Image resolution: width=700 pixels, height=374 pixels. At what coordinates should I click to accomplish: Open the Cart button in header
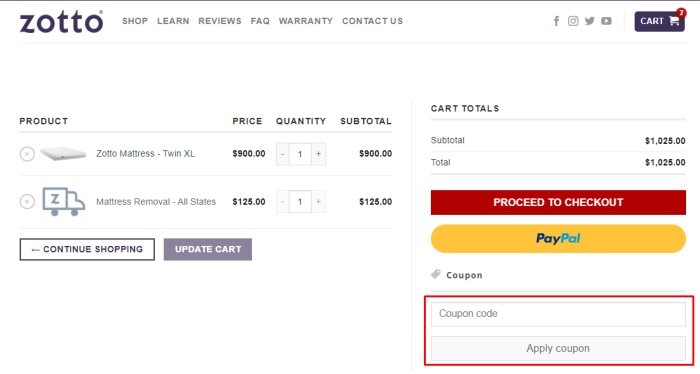[x=659, y=21]
